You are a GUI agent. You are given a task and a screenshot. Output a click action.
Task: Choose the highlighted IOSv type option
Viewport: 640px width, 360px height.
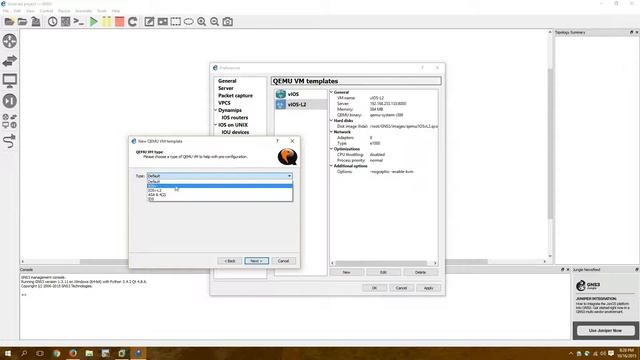coord(220,186)
